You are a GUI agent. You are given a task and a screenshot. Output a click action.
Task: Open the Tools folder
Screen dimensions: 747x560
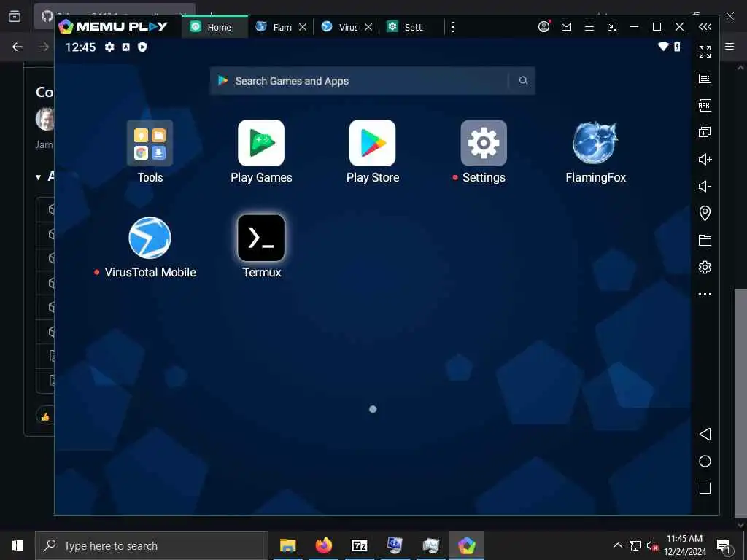coord(150,143)
